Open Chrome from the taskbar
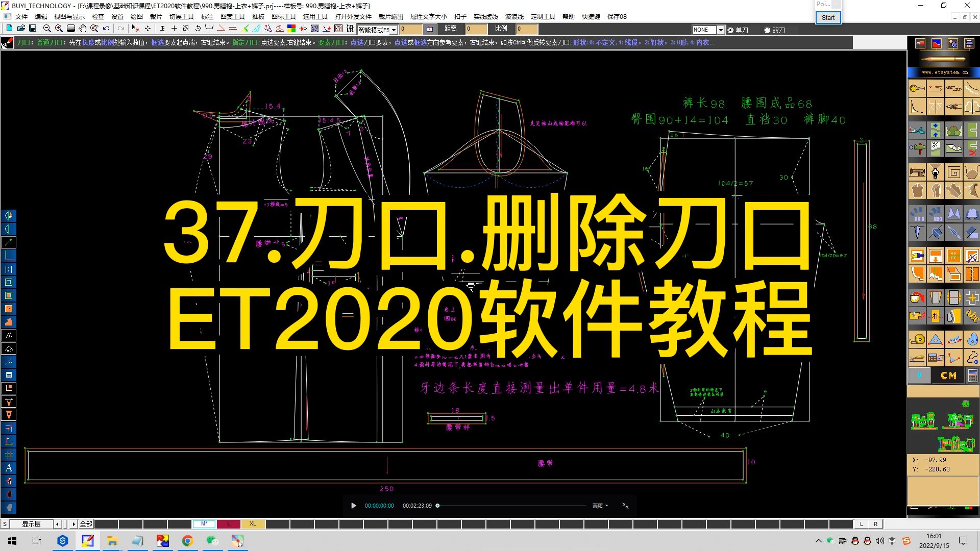980x551 pixels. (x=187, y=541)
